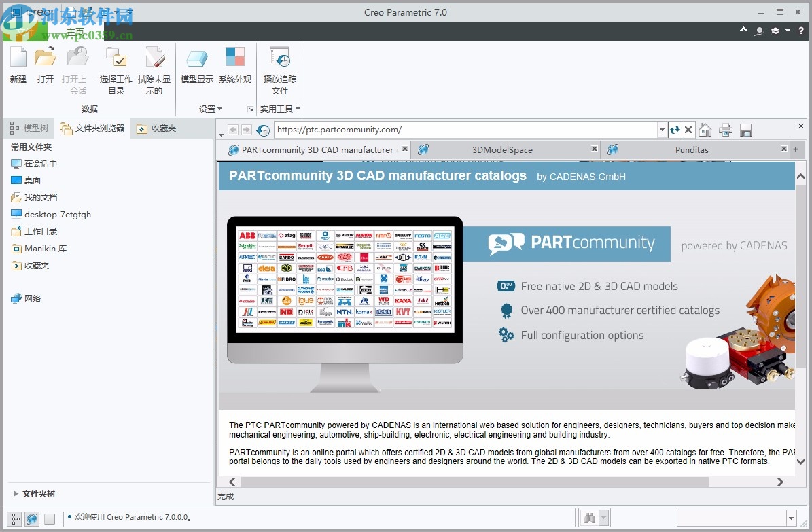Open 模型显示 model display settings
Viewport: 812px width, 532px height.
pyautogui.click(x=196, y=59)
